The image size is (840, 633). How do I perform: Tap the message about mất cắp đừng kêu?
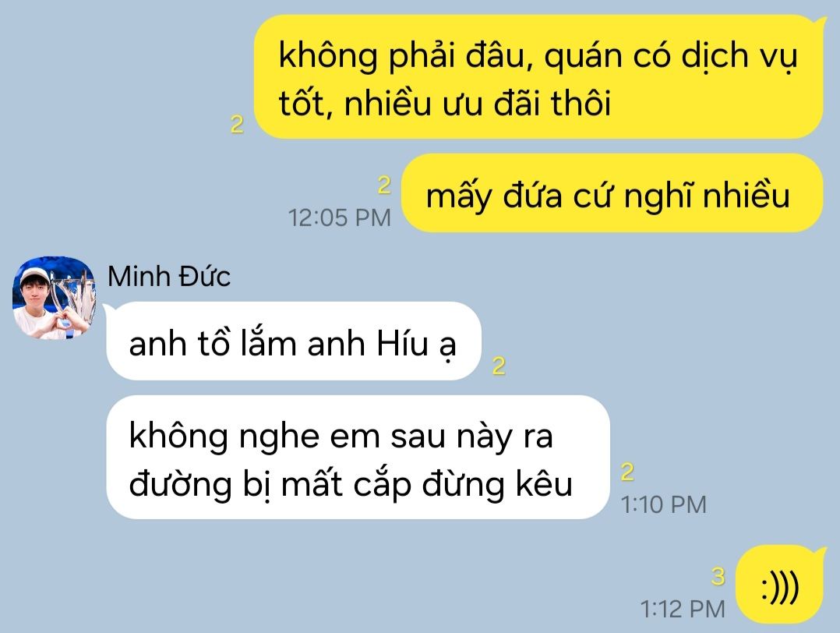pyautogui.click(x=358, y=457)
